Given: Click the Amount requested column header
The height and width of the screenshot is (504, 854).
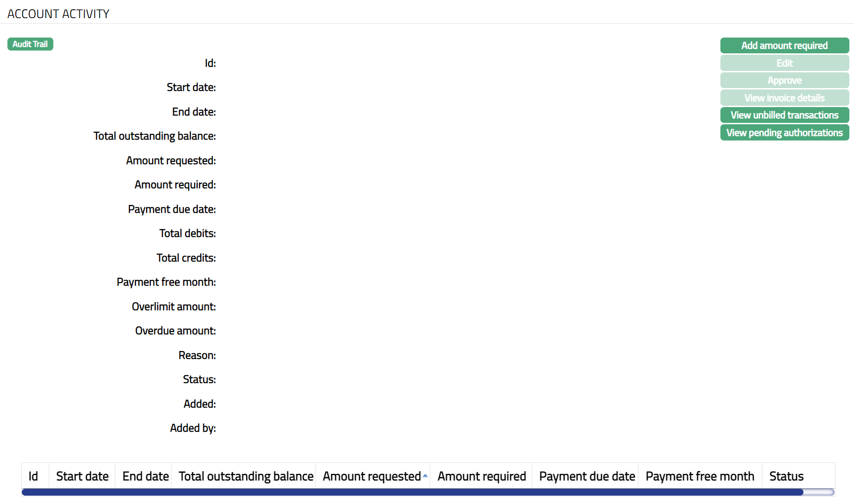Looking at the screenshot, I should (x=372, y=476).
